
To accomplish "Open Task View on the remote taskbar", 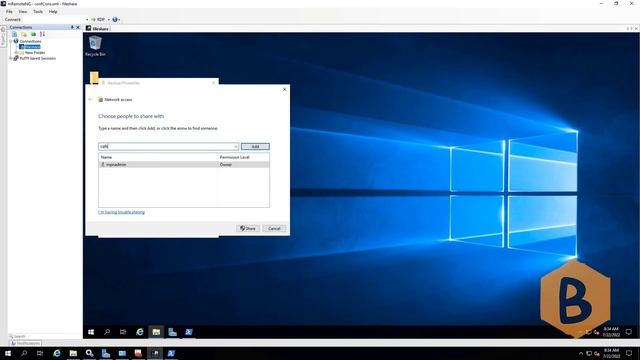I will (123, 332).
